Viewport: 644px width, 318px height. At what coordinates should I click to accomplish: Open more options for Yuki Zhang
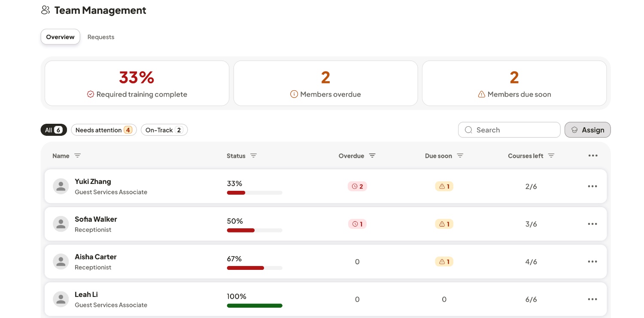(592, 186)
